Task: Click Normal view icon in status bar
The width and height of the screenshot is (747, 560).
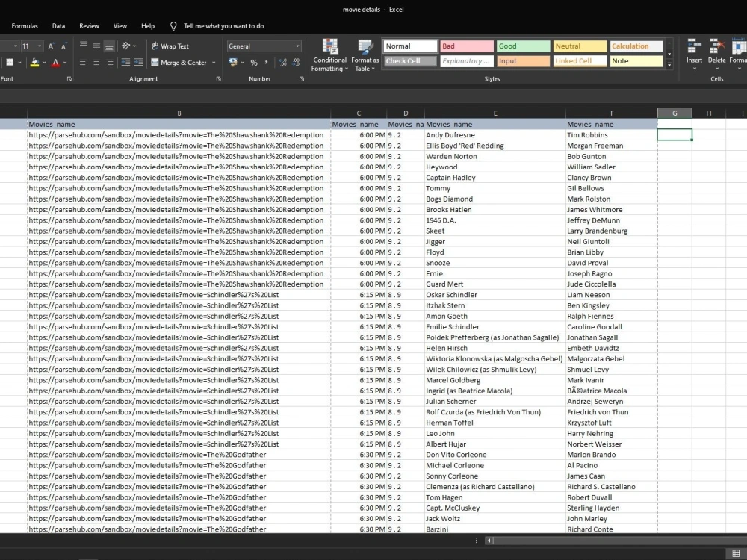Action: pos(736,553)
